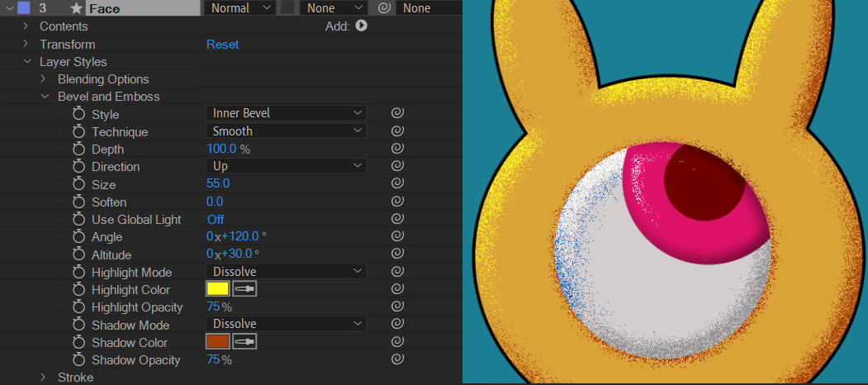
Task: Click the Shadow Mode pick whip spiral
Action: (397, 324)
